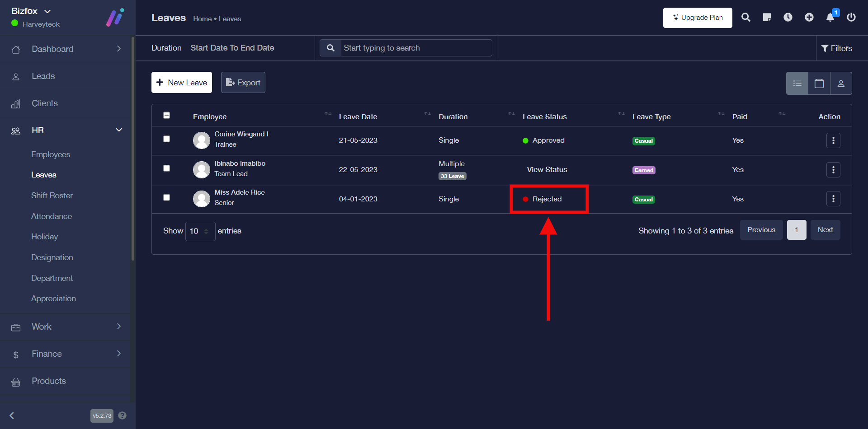The width and height of the screenshot is (868, 429).
Task: Check the box for Miss Adele Rice
Action: pyautogui.click(x=167, y=198)
